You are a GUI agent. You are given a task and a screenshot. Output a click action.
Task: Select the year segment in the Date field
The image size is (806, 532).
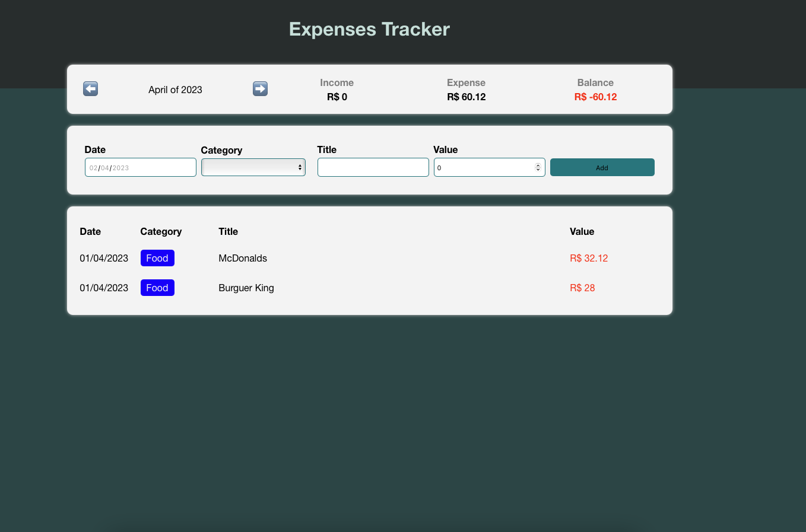[120, 168]
